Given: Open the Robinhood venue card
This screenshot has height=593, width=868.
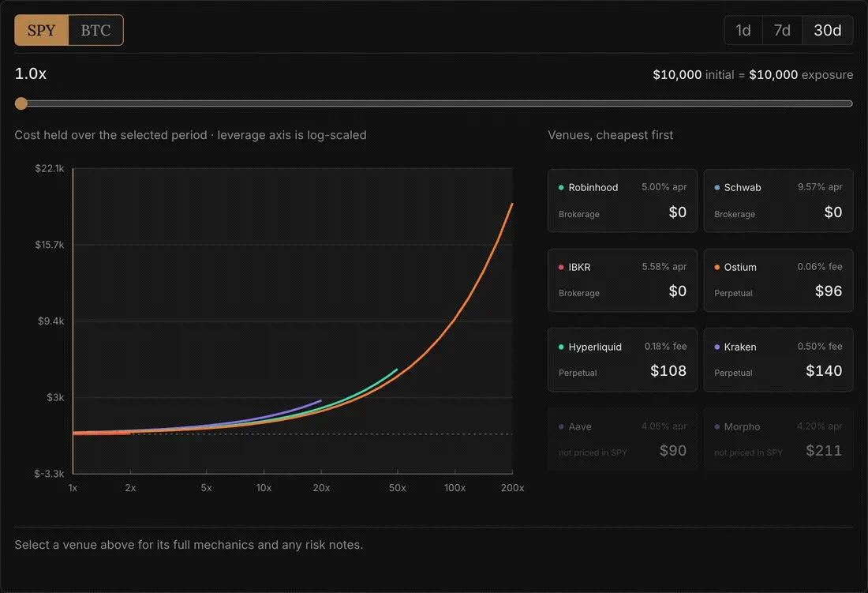Looking at the screenshot, I should 623,201.
